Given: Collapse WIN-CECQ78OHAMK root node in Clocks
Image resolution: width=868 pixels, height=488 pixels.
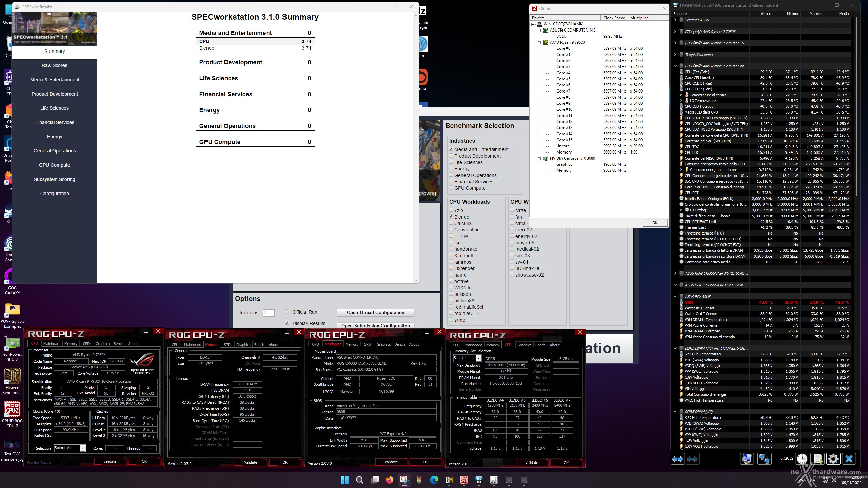Looking at the screenshot, I should (x=533, y=24).
